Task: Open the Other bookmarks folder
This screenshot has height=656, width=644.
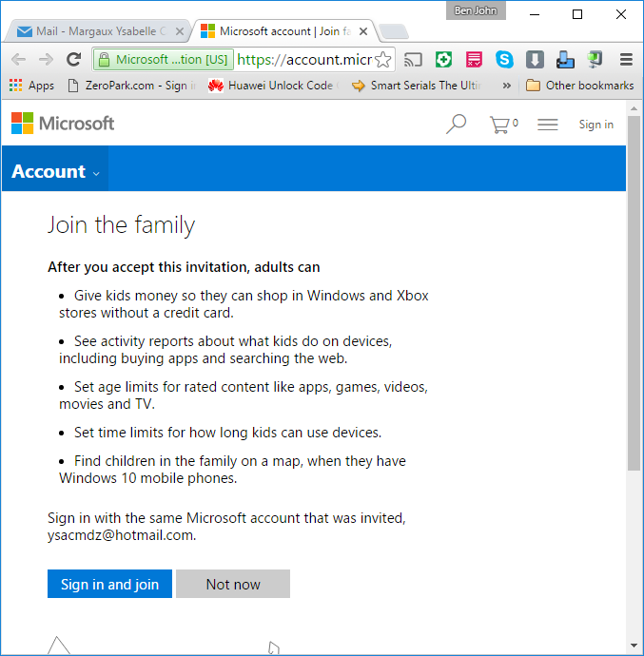Action: (579, 86)
